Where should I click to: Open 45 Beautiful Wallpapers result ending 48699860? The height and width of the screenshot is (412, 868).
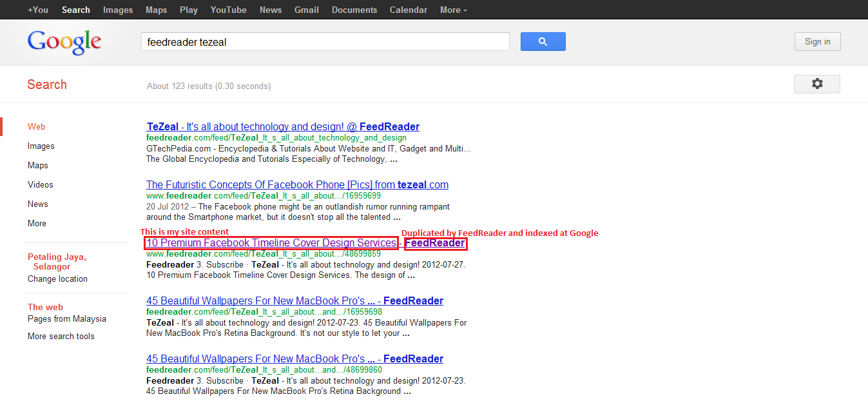point(294,359)
